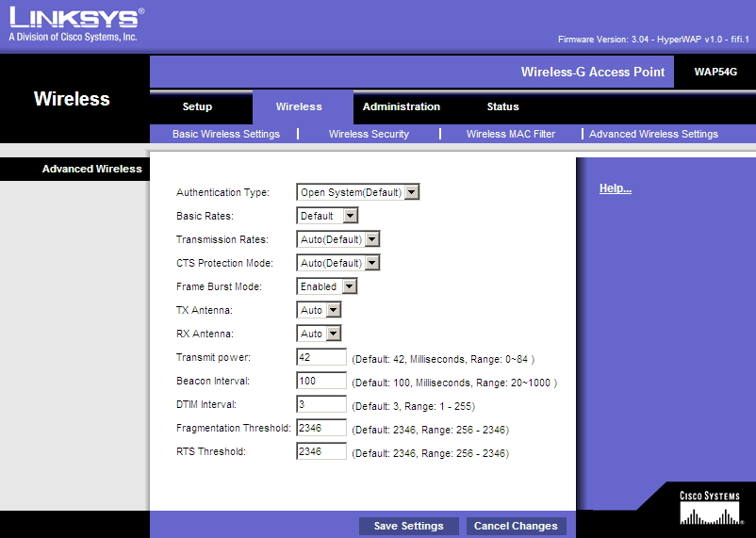Open Frame Burst Mode dropdown
756x538 pixels.
point(328,286)
